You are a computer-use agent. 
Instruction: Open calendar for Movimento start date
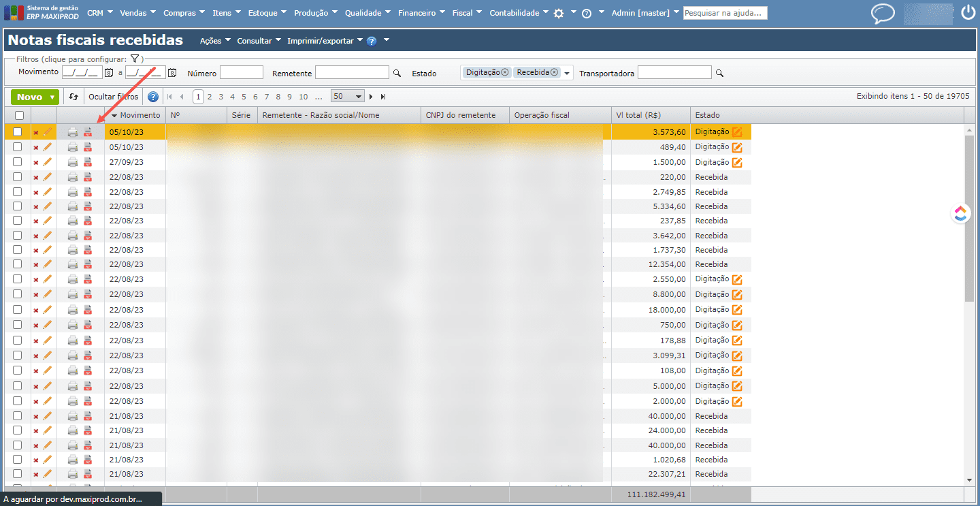click(109, 73)
